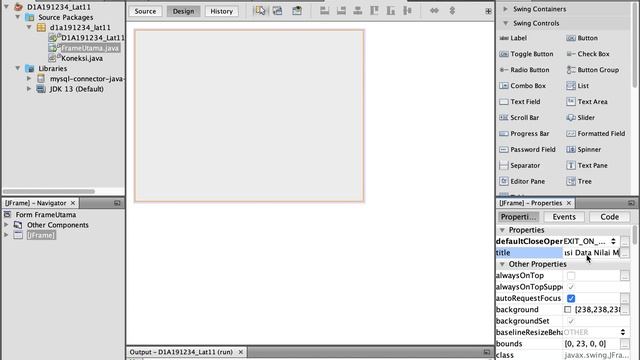Toggle vertical resizability icon
Screen dimensions: 640x360
(x=452, y=11)
